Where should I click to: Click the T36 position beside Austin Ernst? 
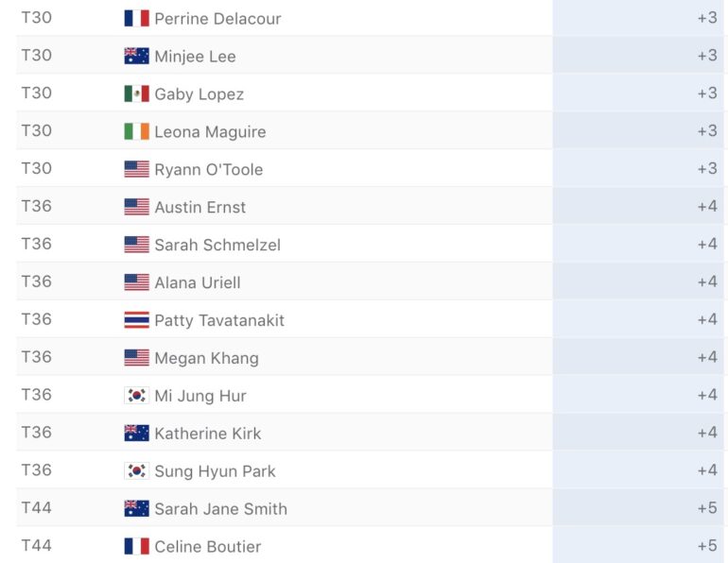(37, 207)
